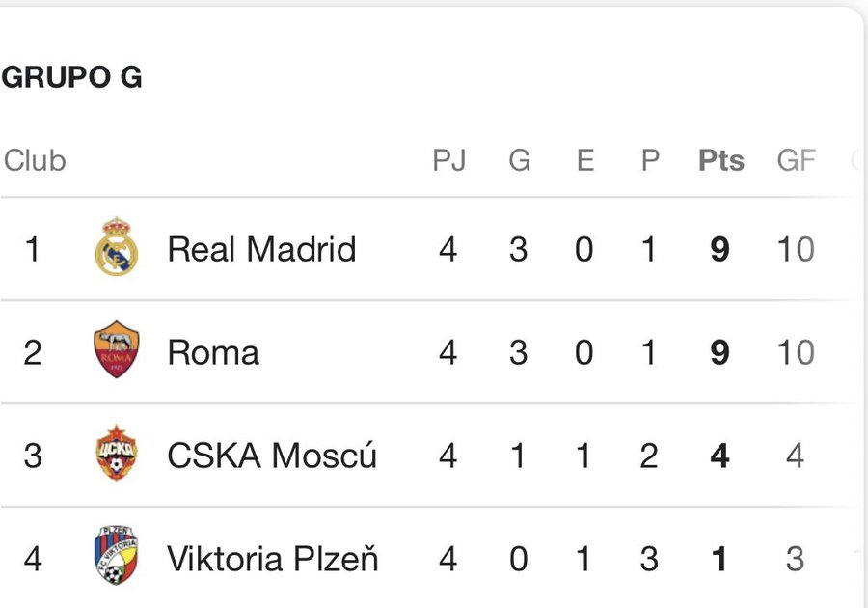The height and width of the screenshot is (608, 868).
Task: Click Viktoria Plzeň's goals for value
Action: pyautogui.click(x=795, y=559)
